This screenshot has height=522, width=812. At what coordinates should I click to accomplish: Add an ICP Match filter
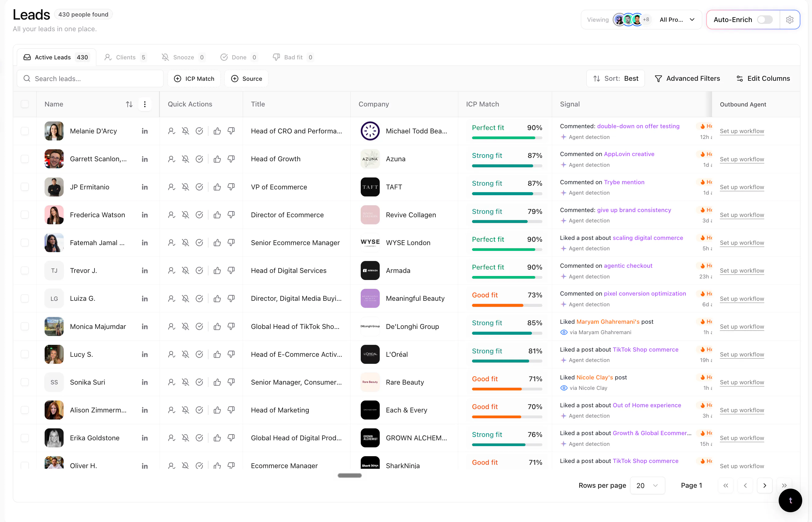(194, 79)
